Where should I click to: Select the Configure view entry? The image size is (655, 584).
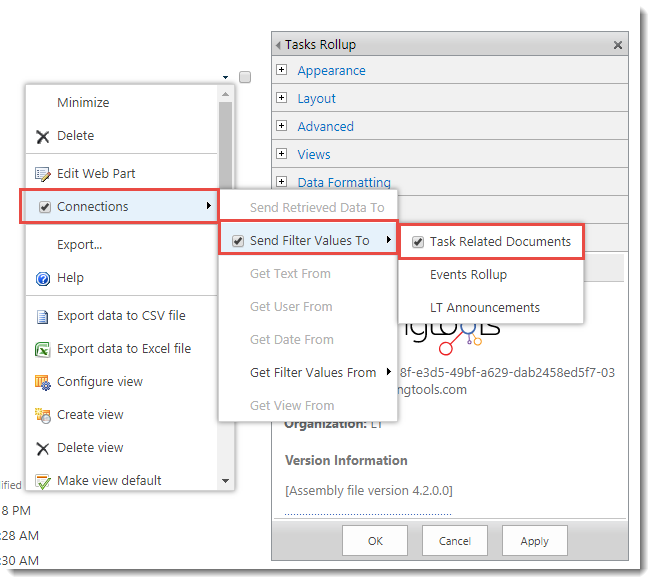pos(100,382)
